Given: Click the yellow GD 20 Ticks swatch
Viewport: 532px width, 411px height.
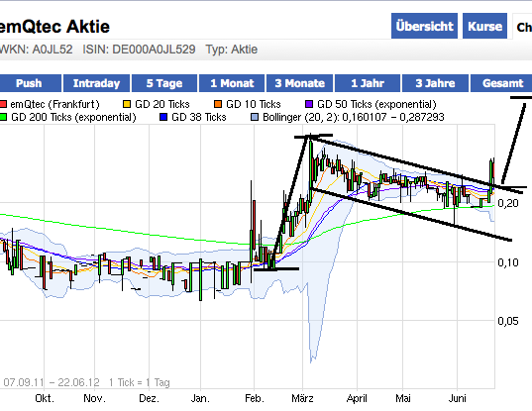Looking at the screenshot, I should coord(127,104).
